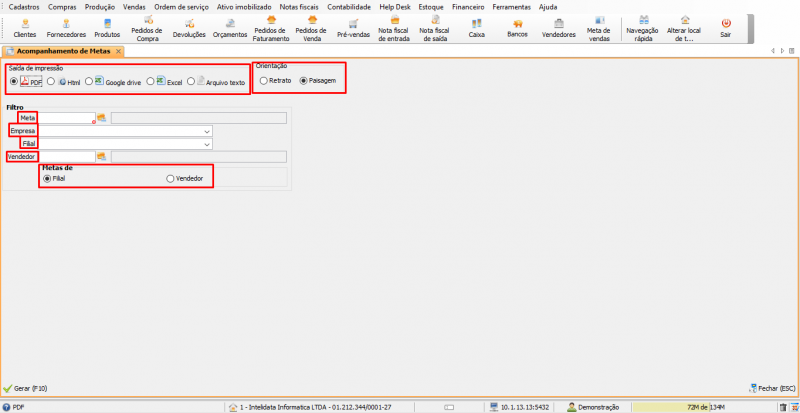Click the Meta code input field
The height and width of the screenshot is (413, 800).
65,118
